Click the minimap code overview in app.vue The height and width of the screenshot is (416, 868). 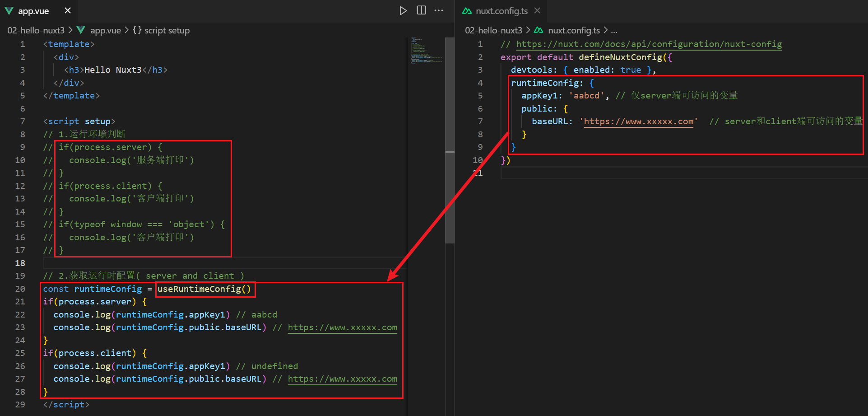426,51
